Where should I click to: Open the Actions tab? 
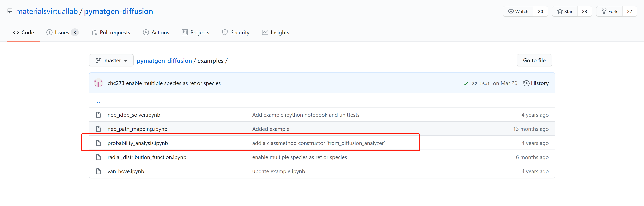pyautogui.click(x=156, y=32)
